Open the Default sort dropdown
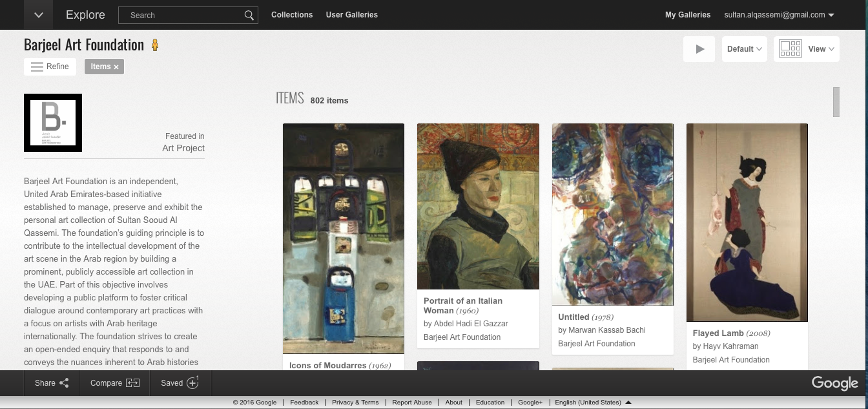The height and width of the screenshot is (409, 868). 744,49
